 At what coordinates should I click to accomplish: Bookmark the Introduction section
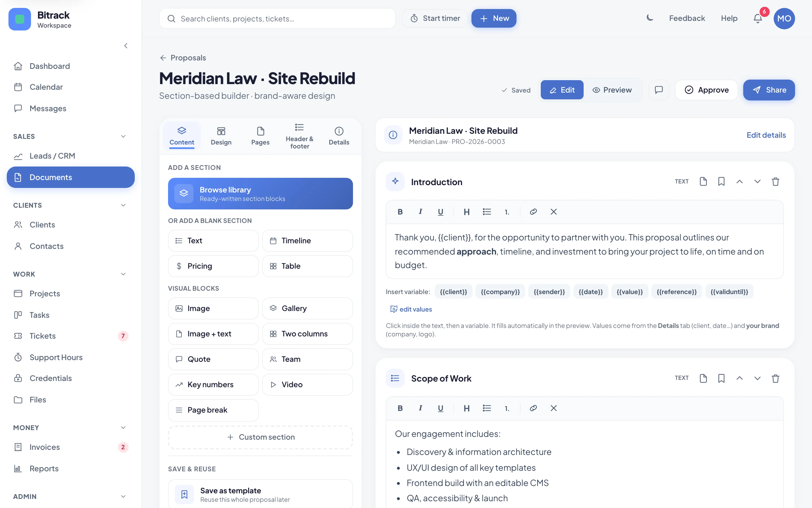click(721, 181)
